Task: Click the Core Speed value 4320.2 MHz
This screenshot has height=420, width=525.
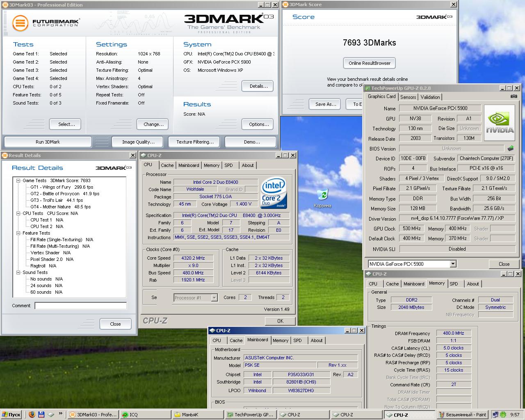Action: [193, 258]
